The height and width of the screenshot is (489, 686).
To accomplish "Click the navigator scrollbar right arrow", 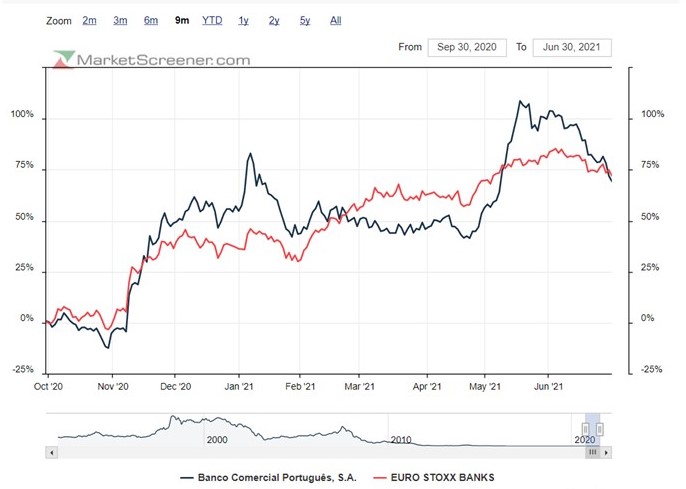I will point(606,452).
